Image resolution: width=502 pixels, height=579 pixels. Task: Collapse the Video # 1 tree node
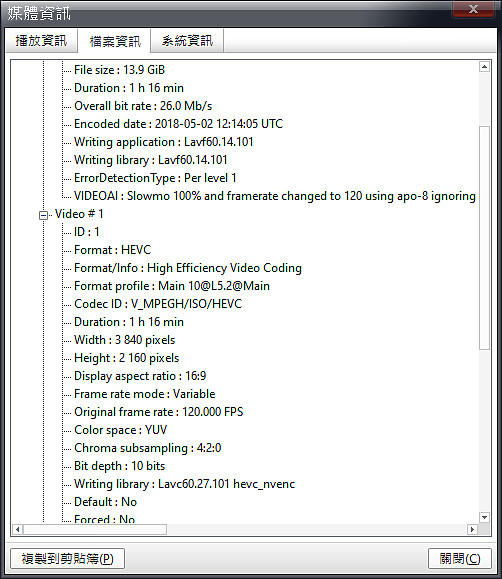pyautogui.click(x=43, y=215)
